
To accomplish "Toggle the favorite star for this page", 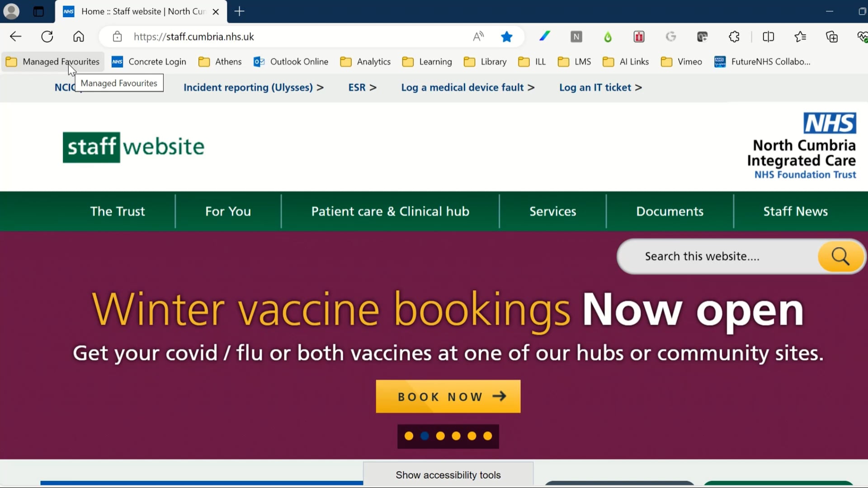I will 506,37.
